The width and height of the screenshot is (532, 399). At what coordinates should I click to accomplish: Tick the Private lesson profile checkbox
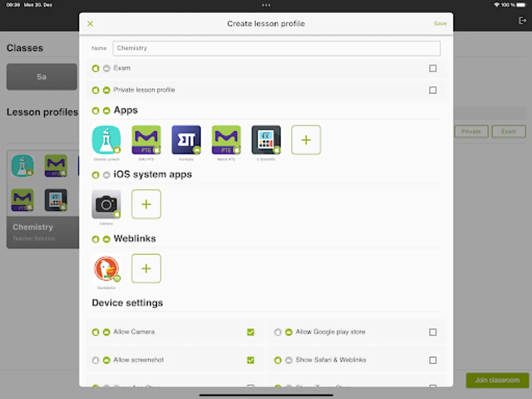point(433,90)
